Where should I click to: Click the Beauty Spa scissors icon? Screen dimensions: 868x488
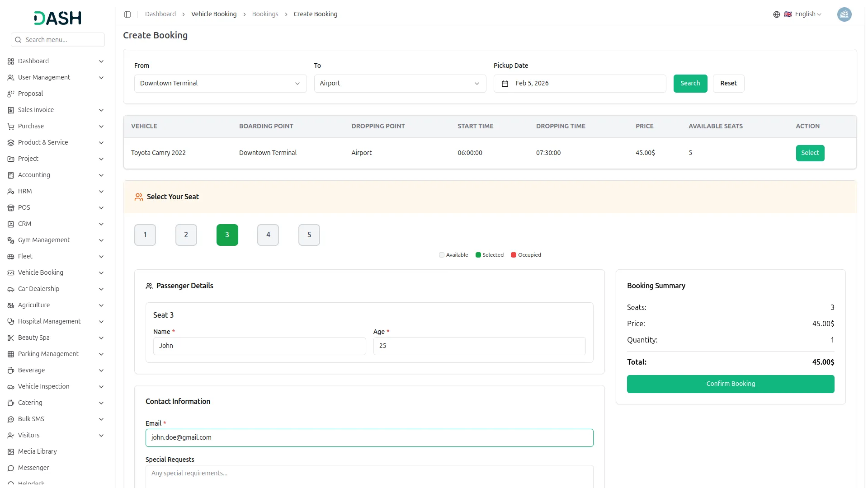(11, 338)
